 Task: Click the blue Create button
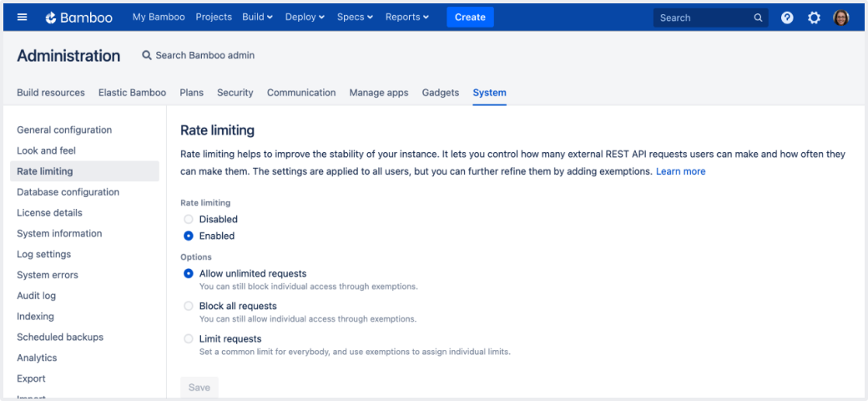point(470,18)
